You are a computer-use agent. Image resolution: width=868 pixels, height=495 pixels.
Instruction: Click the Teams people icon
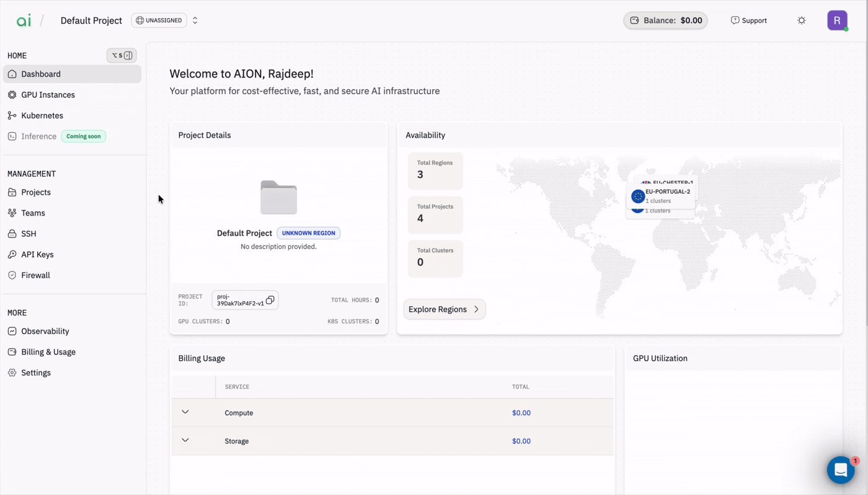point(12,213)
